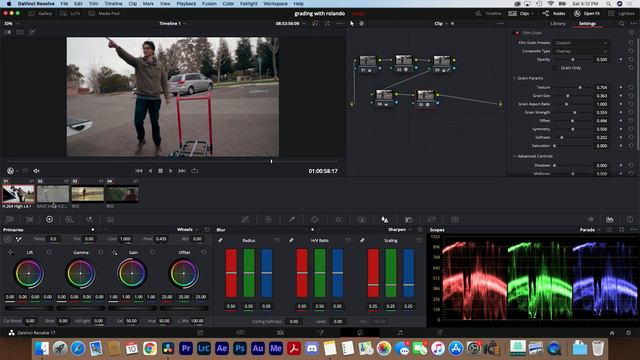Reset the Offset color wheel
This screenshot has width=640, height=360.
coord(204,252)
